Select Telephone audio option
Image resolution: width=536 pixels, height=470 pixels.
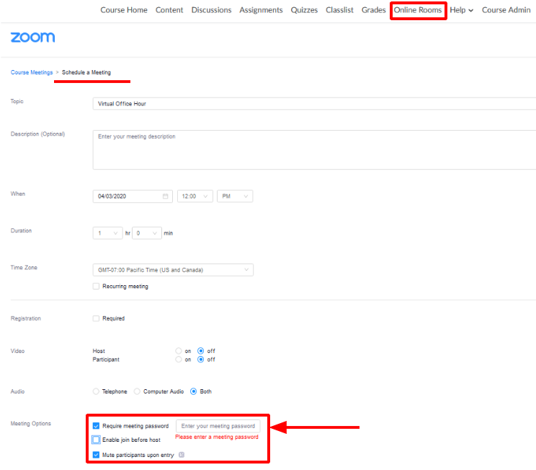[x=96, y=391]
